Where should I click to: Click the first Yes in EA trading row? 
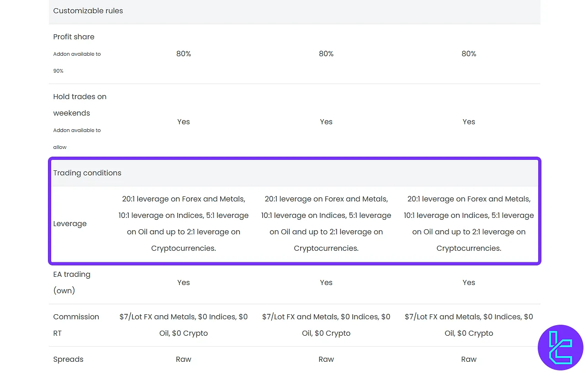[x=184, y=283]
